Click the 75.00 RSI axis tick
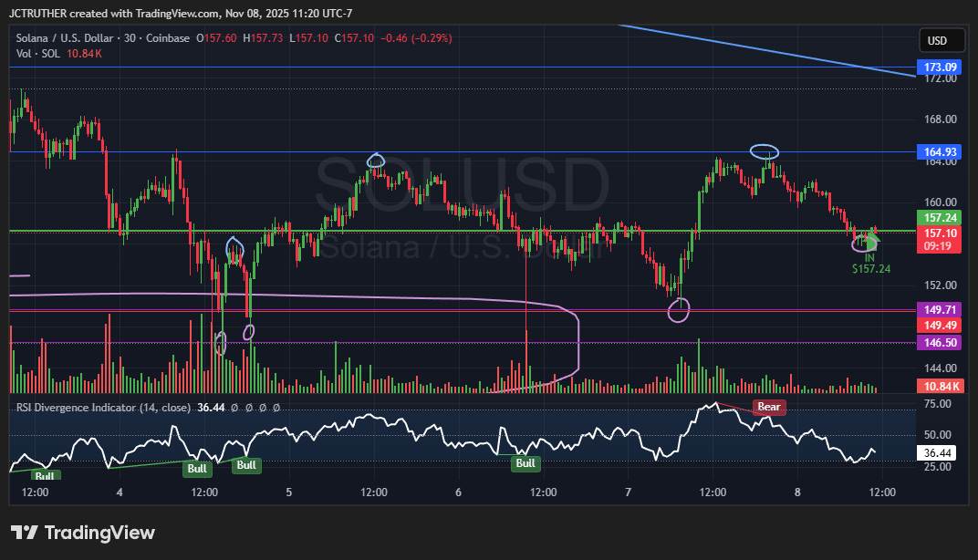Viewport: 978px width, 560px height. coord(937,404)
